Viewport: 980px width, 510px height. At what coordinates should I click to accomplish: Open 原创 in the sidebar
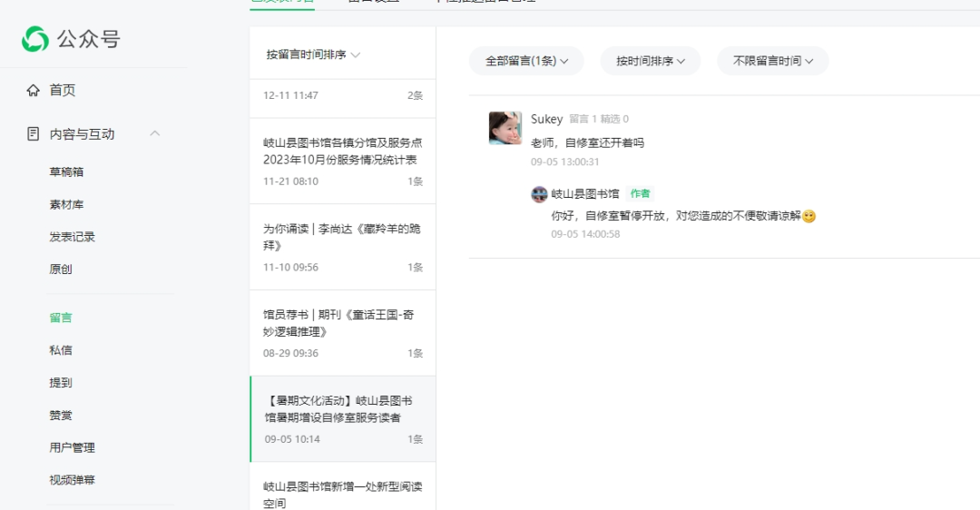point(61,270)
